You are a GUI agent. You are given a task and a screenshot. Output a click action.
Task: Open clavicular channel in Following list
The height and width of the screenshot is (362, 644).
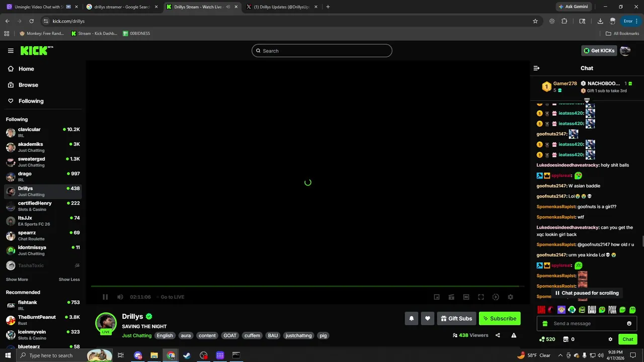point(43,133)
